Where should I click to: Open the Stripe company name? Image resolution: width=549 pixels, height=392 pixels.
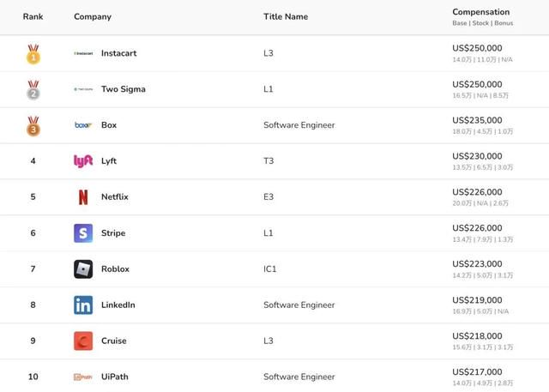(113, 233)
